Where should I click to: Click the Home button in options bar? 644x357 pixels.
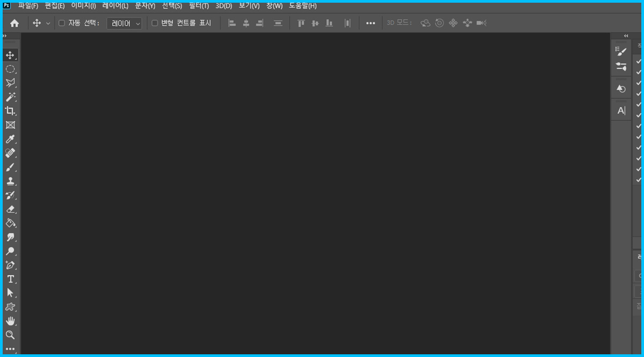14,23
